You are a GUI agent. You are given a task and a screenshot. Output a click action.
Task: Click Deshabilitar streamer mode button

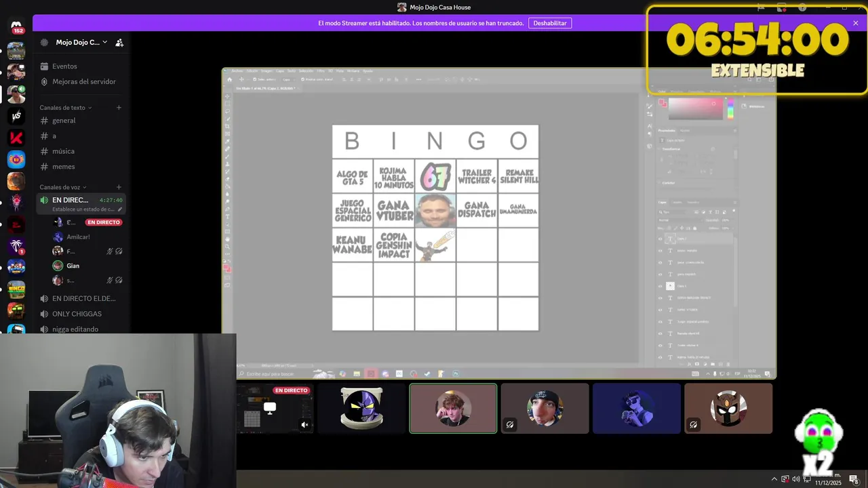click(x=550, y=23)
